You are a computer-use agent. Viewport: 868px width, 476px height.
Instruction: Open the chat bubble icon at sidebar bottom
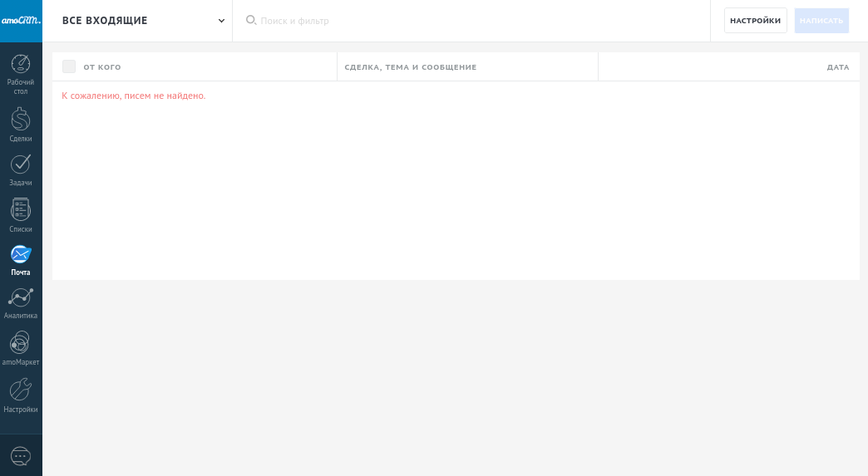point(21,456)
